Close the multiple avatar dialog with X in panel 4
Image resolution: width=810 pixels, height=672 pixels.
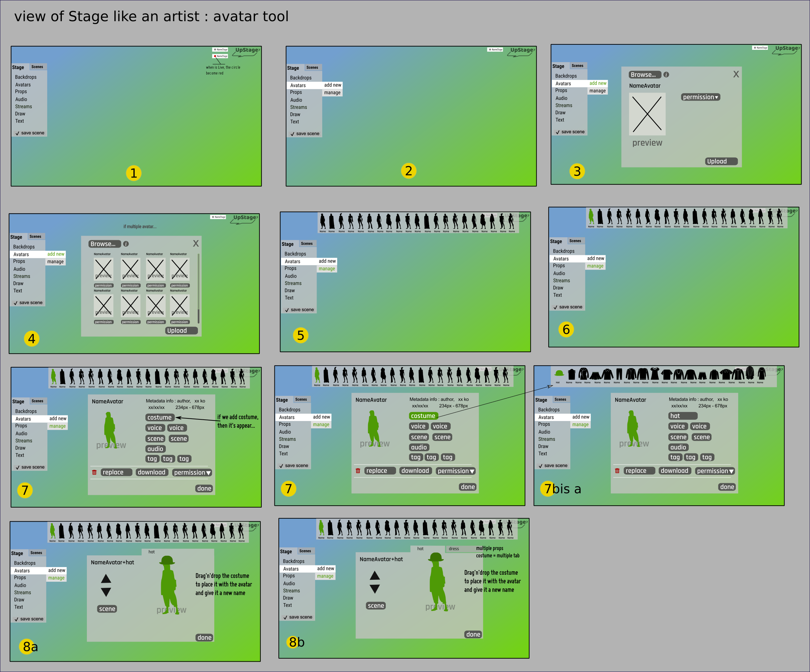point(196,243)
